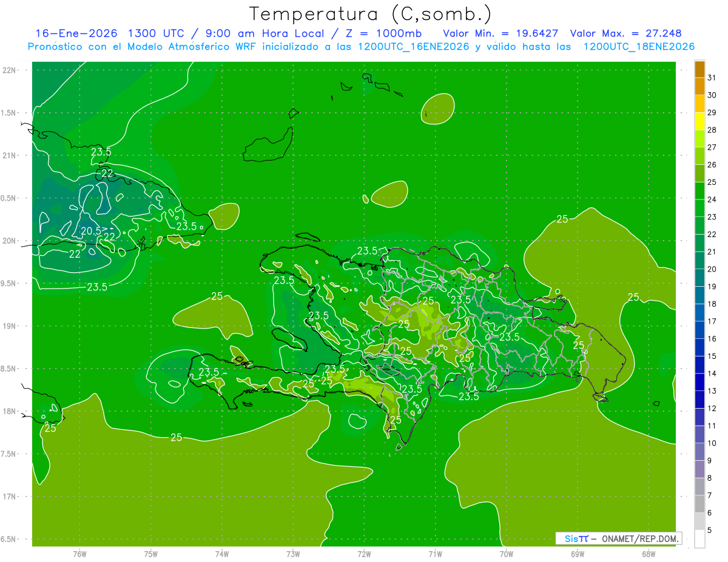Click the "76W" longitude axis label
The height and width of the screenshot is (562, 728).
click(x=79, y=554)
